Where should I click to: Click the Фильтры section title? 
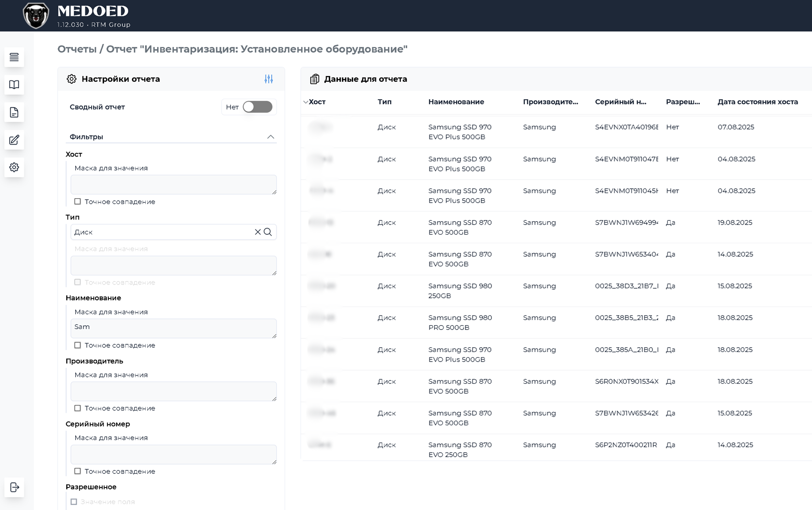(86, 137)
